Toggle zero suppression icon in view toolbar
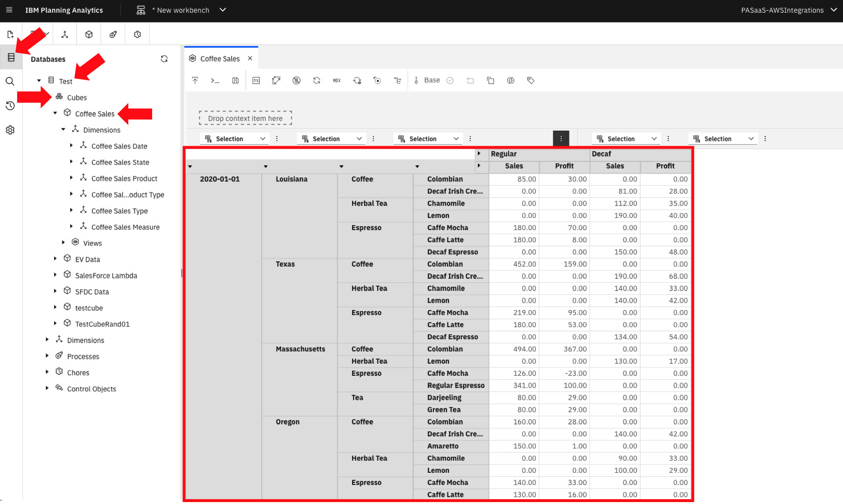 point(296,80)
